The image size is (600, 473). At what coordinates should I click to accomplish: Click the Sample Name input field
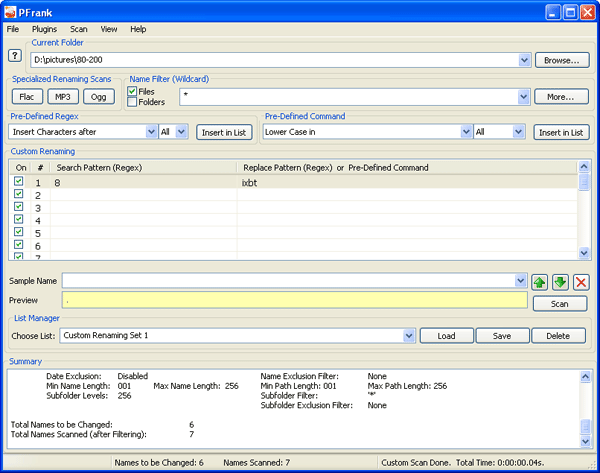291,281
